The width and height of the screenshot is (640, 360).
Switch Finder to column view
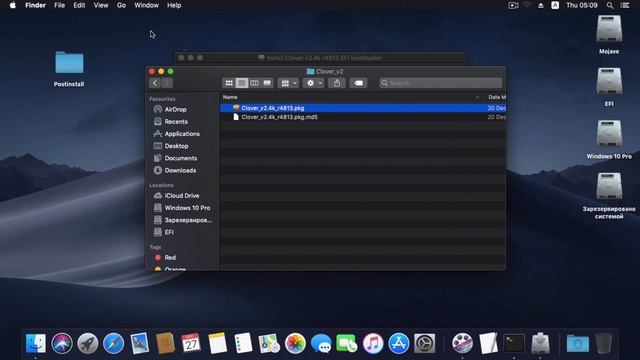tap(254, 83)
